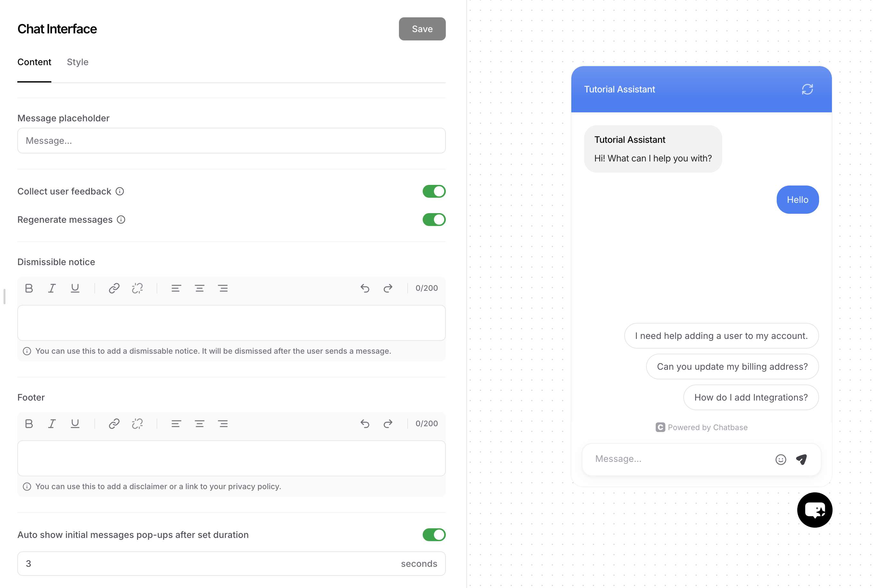Refresh the Tutorial Assistant chat preview

(x=807, y=89)
